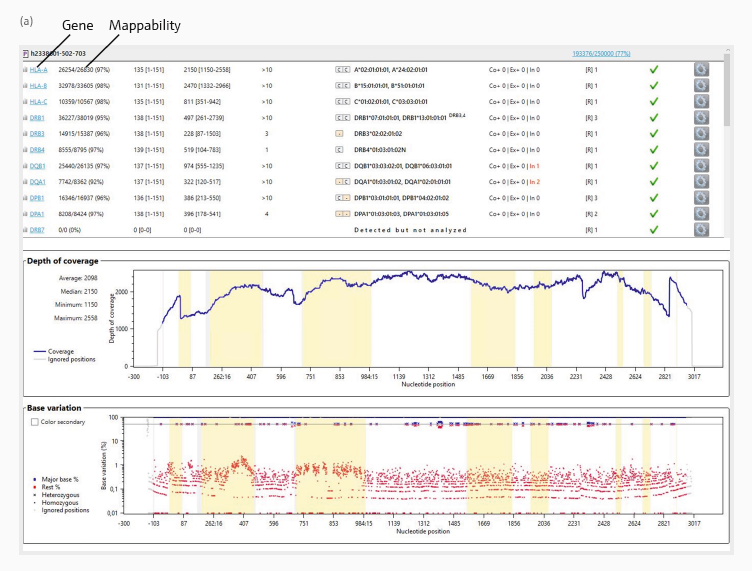Click the gear icon in DRB1 row
The height and width of the screenshot is (571, 752).
pos(703,118)
